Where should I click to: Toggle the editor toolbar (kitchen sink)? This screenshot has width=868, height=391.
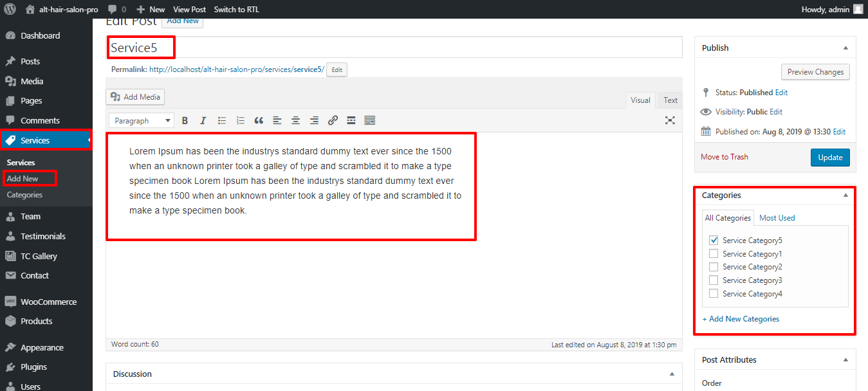click(369, 120)
